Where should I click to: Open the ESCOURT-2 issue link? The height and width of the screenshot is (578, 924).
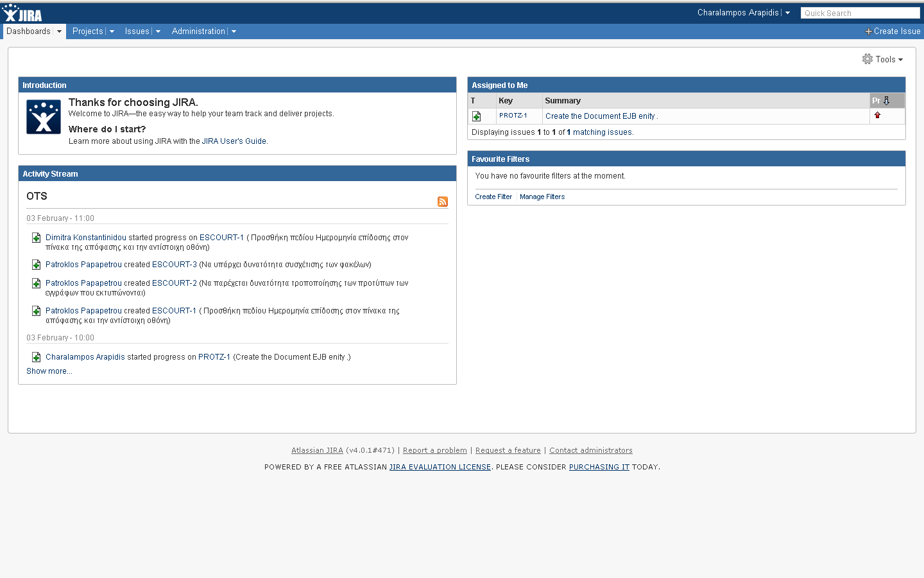(175, 283)
